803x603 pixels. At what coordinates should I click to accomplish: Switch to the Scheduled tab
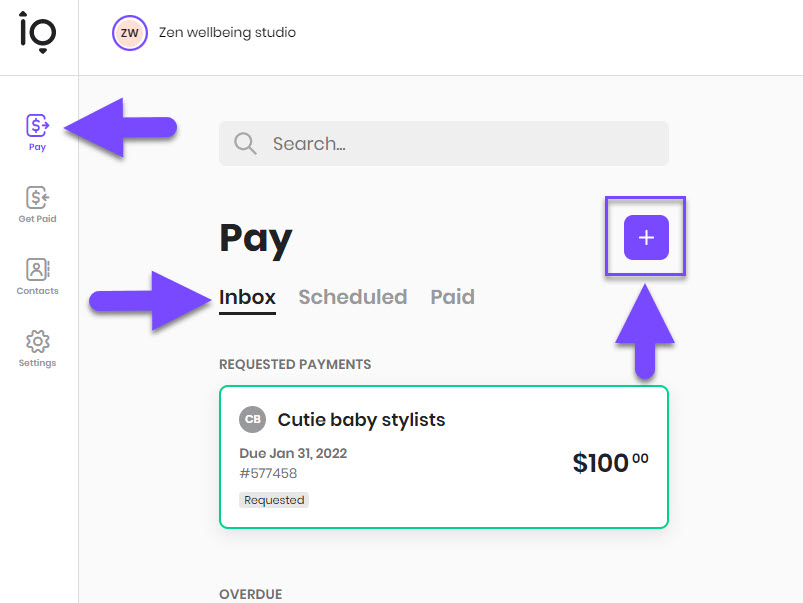[352, 297]
